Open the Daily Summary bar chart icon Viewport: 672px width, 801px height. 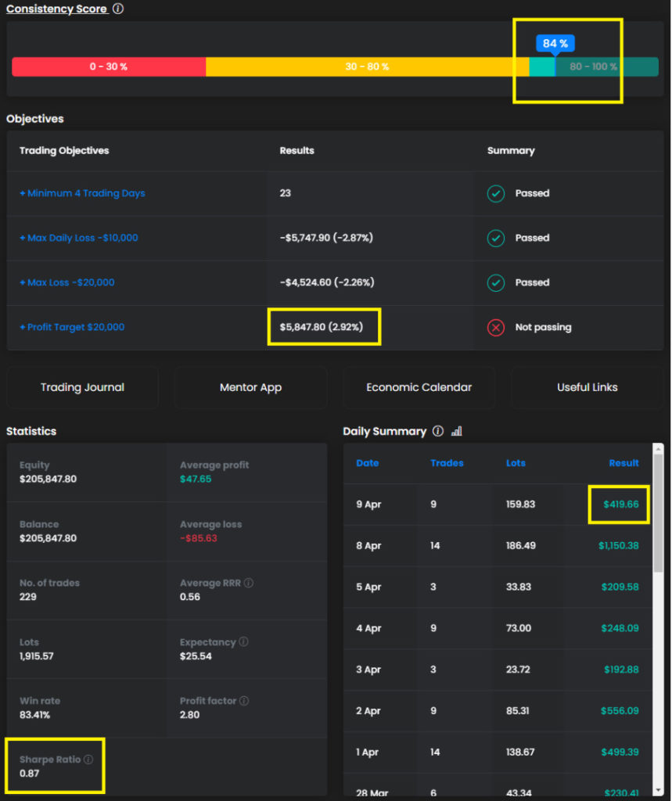click(x=457, y=431)
